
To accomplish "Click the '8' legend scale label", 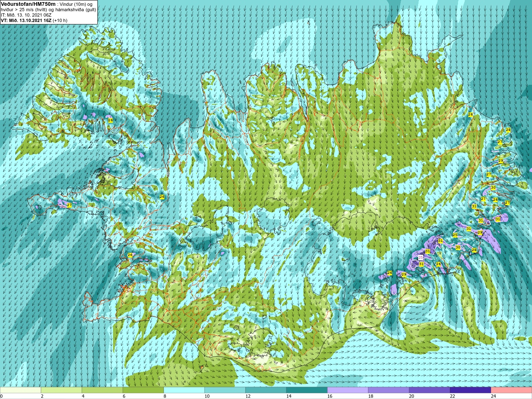I will click(x=165, y=396).
